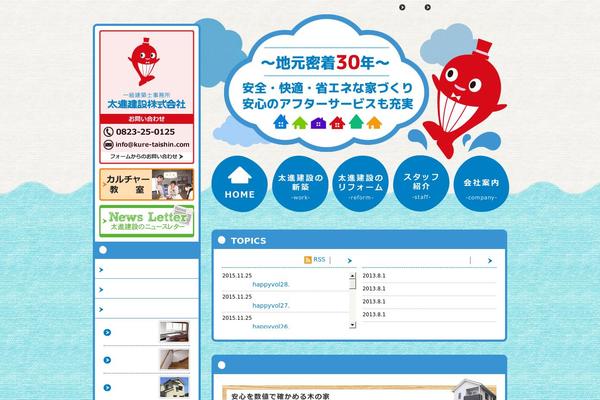The height and width of the screenshot is (400, 600).
Task: Open the house exterior thumbnail in the sidebar
Action: click(174, 387)
